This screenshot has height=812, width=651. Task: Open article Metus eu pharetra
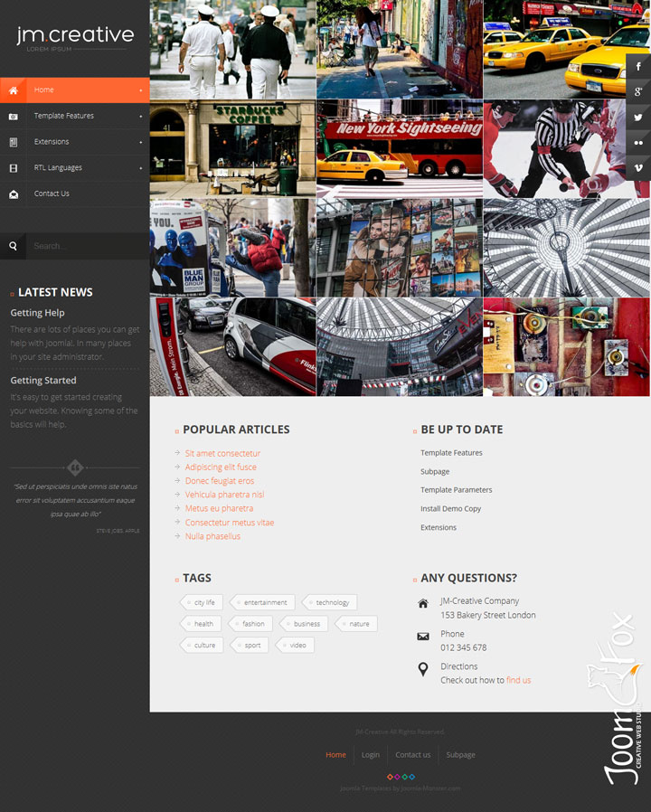(x=219, y=508)
